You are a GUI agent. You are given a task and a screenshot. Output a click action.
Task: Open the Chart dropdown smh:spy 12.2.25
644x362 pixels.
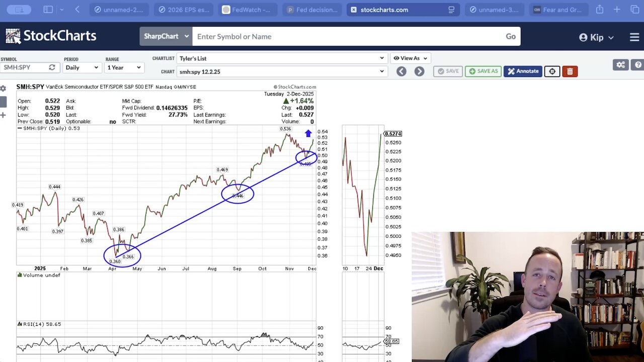(281, 71)
